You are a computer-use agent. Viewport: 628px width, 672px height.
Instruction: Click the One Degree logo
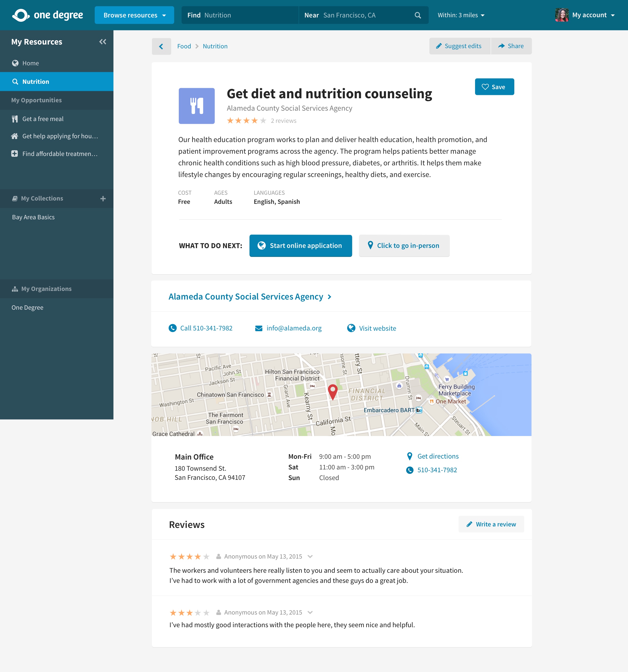pos(48,15)
